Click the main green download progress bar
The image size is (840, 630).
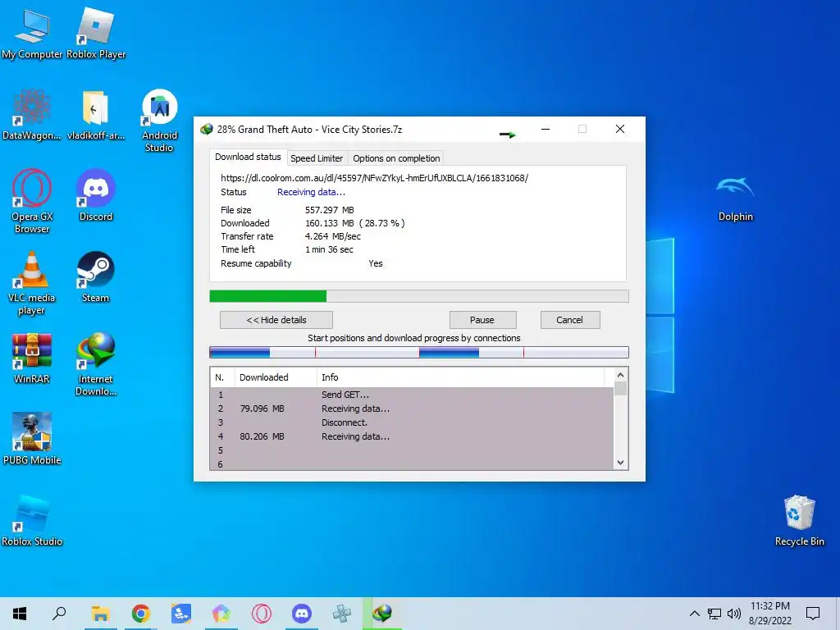tap(419, 296)
